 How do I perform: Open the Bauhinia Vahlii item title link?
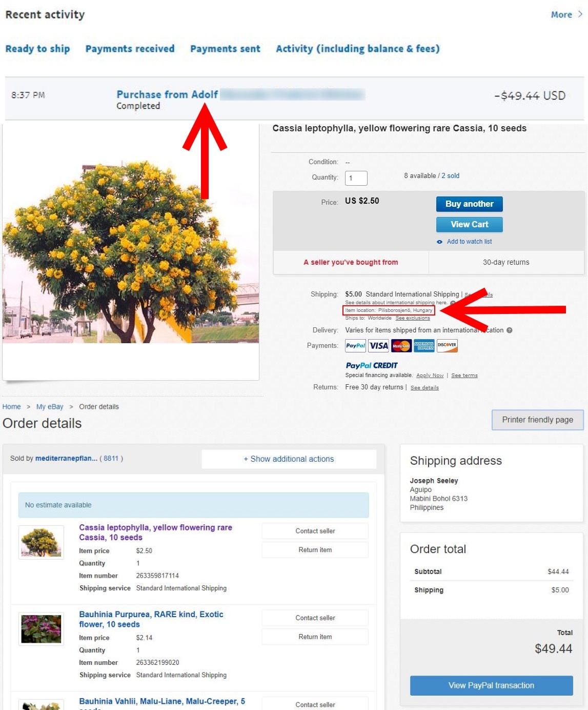pyautogui.click(x=162, y=703)
